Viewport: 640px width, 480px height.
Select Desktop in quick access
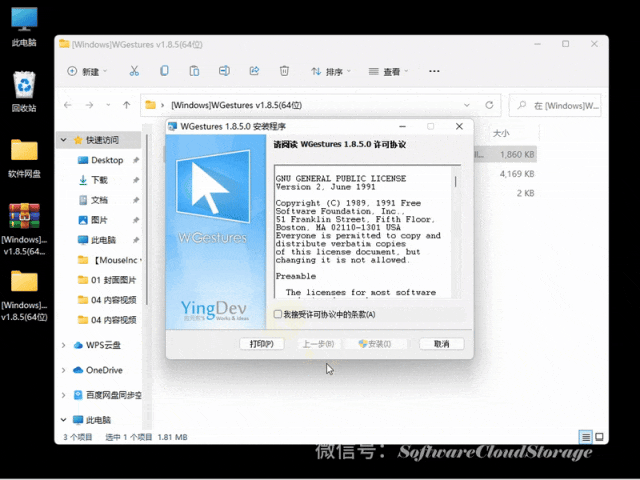(x=107, y=160)
